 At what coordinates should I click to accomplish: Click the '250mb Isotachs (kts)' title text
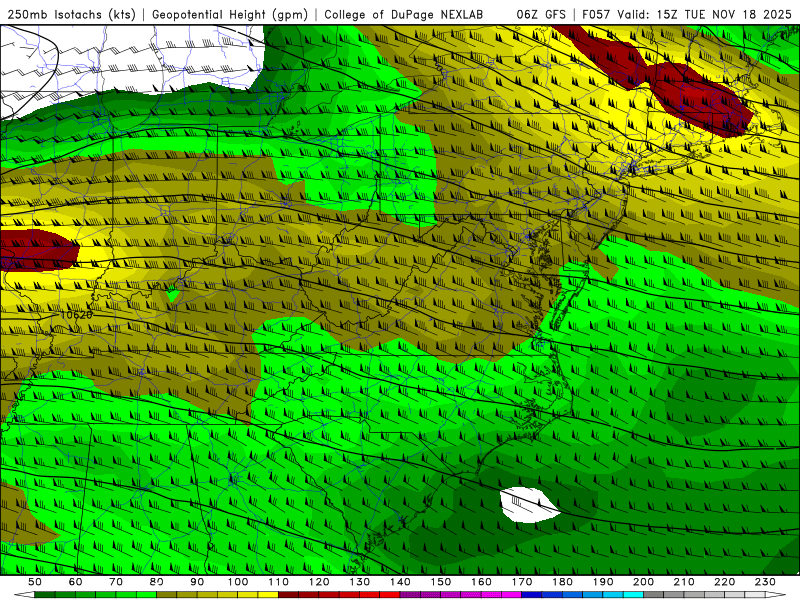(71, 15)
